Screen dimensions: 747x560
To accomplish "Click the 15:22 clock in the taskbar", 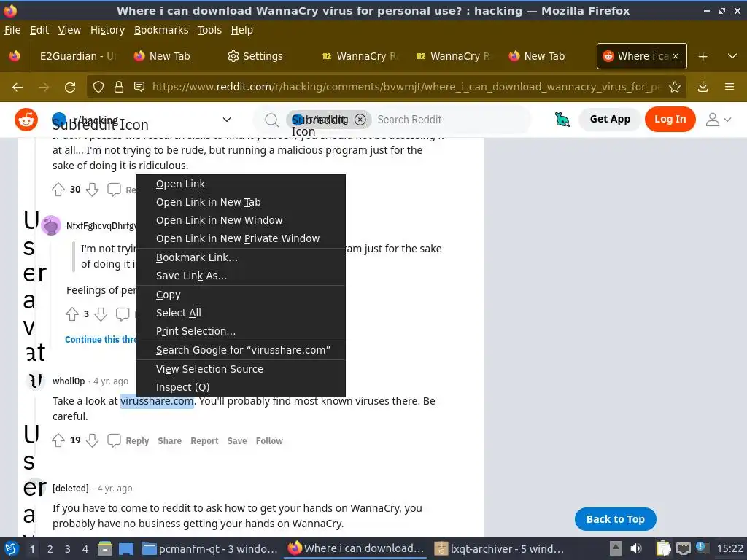I will click(729, 548).
